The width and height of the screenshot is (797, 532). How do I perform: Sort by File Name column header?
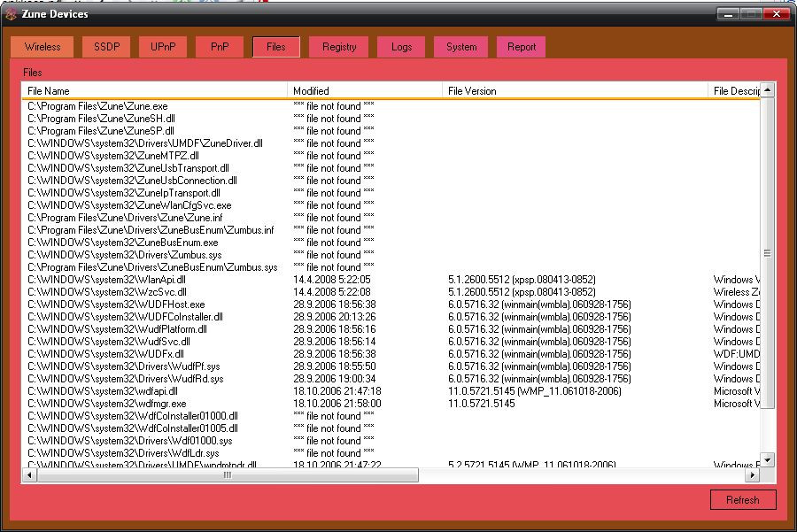[x=155, y=91]
